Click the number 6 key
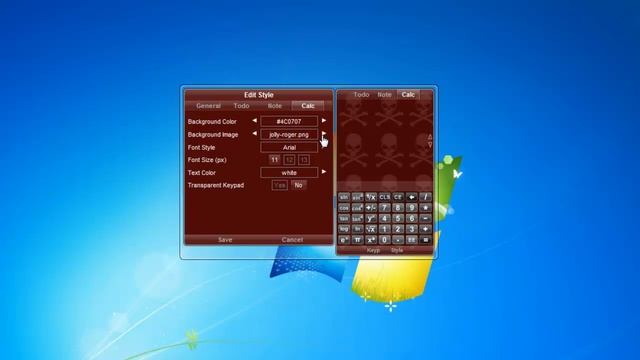Screen dimensions: 640x360 pyautogui.click(x=412, y=219)
